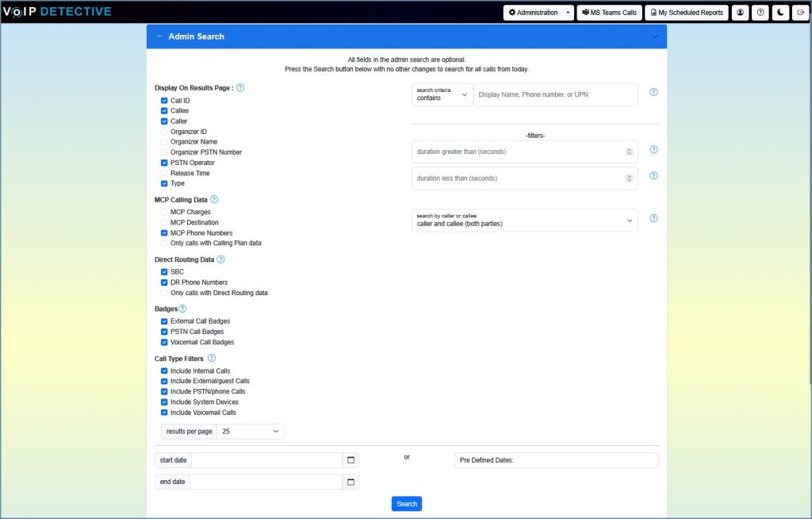Enable the Organizer Name checkbox
This screenshot has width=812, height=519.
tap(163, 141)
